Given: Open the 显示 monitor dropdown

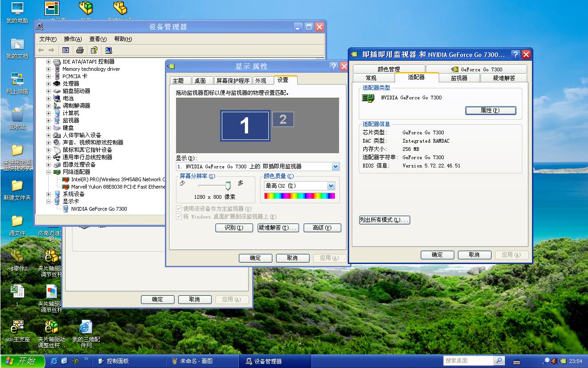Looking at the screenshot, I should (x=335, y=167).
